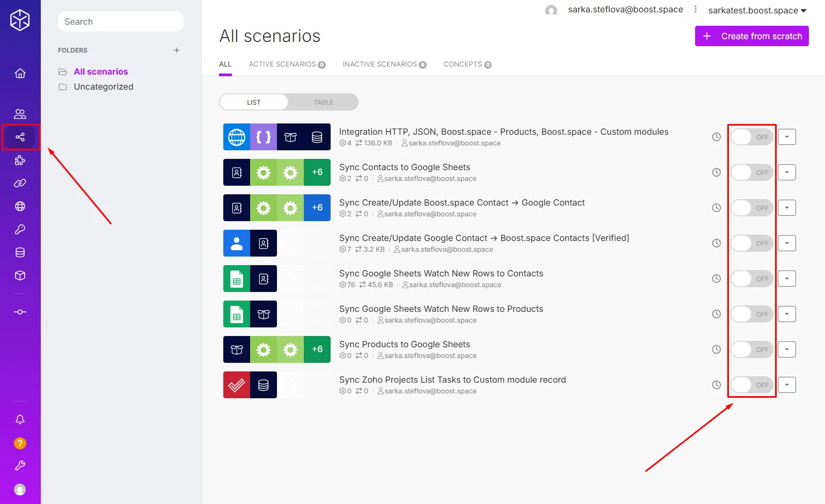The height and width of the screenshot is (504, 825).
Task: Activate Sync Products to Google Sheets switch
Action: pyautogui.click(x=752, y=349)
